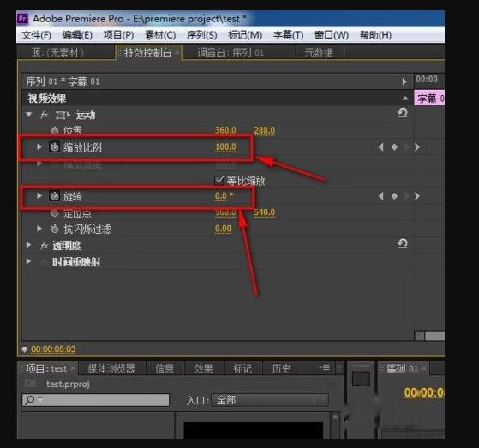Add or remove 旋转 keyframe
This screenshot has height=448, width=479.
click(394, 196)
